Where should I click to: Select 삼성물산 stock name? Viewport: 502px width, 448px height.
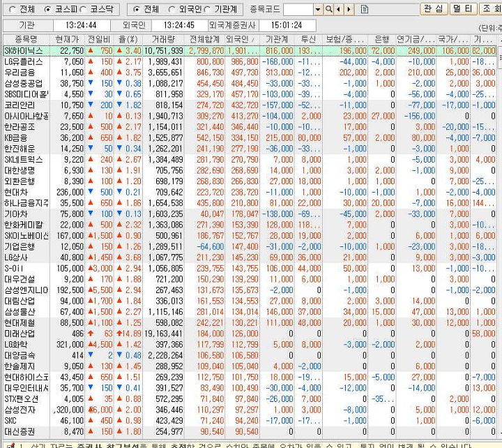click(20, 313)
